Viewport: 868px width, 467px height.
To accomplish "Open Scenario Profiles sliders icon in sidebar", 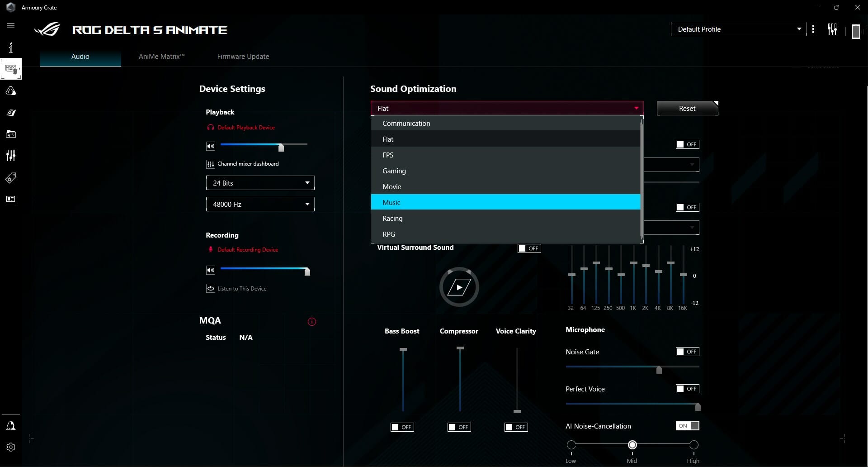I will [x=11, y=156].
